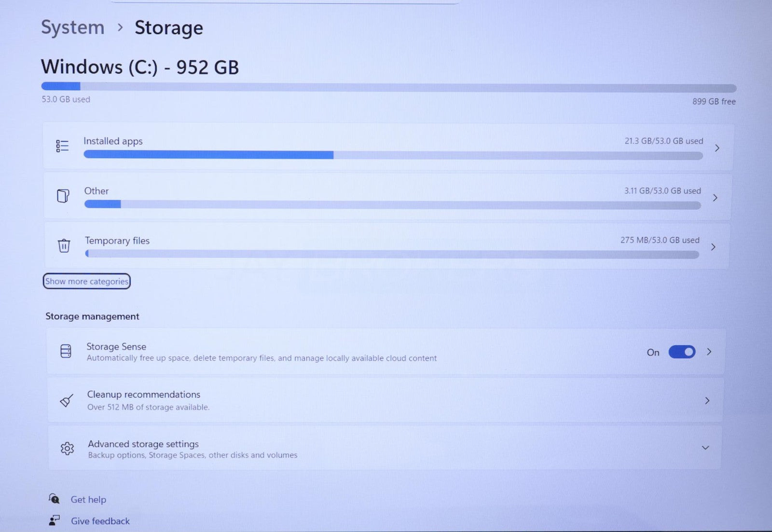Go back to System breadcrumb

pos(72,27)
